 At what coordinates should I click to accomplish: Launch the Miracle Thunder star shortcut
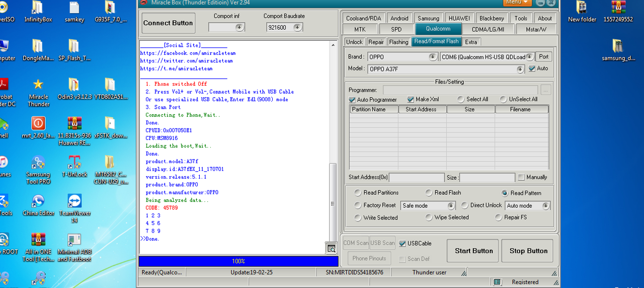click(x=38, y=92)
